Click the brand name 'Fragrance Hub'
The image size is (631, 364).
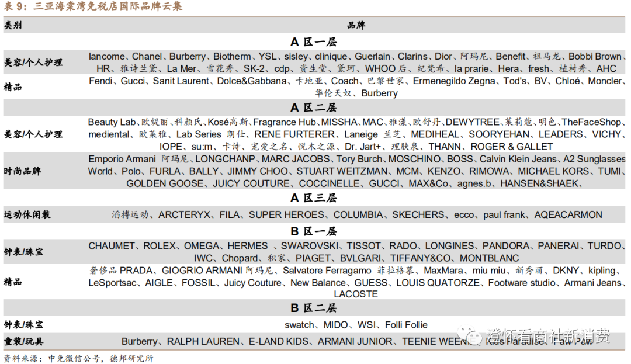[285, 122]
